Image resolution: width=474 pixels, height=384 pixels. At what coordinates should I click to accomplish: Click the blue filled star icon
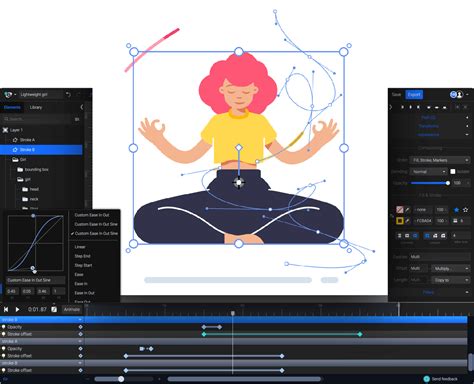point(457,210)
